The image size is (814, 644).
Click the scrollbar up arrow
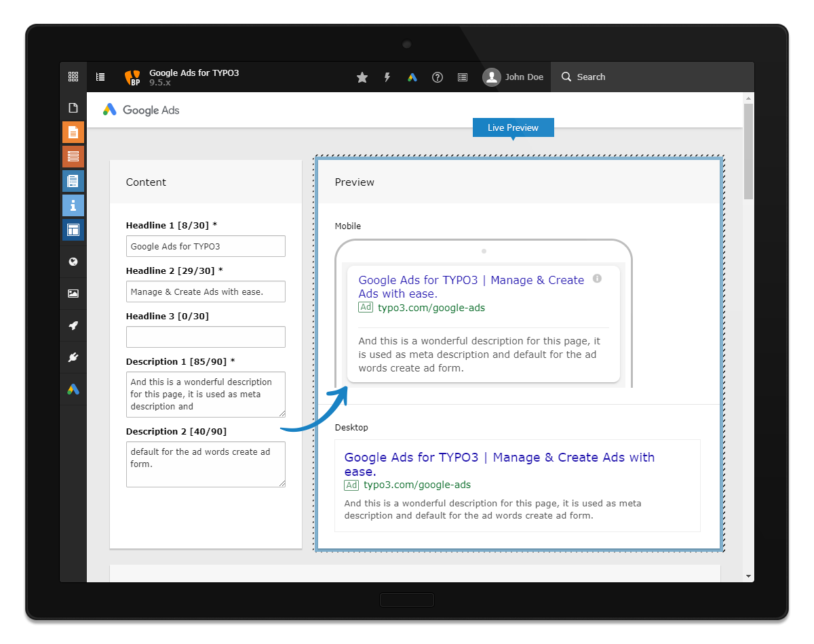[x=748, y=98]
